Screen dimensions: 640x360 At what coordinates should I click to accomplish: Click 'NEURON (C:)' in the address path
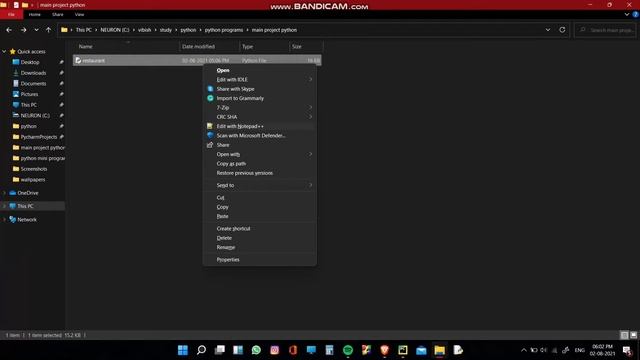tap(115, 30)
